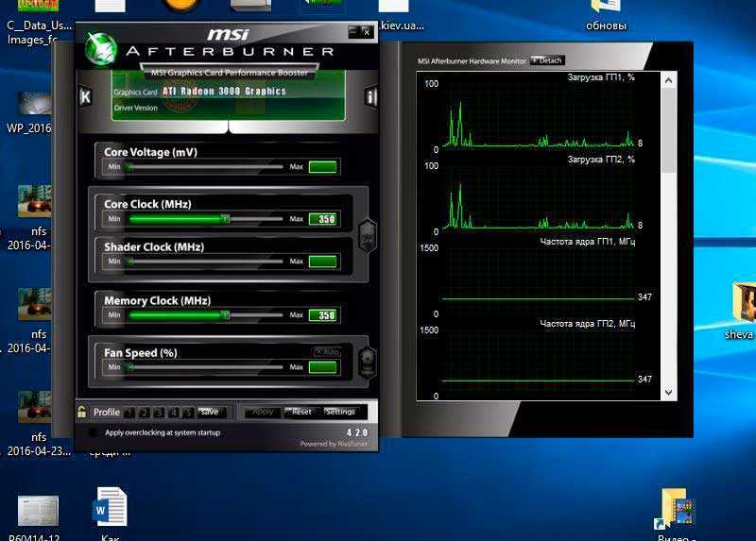Click the Save profile button
Viewport: 756px width, 541px height.
(211, 413)
